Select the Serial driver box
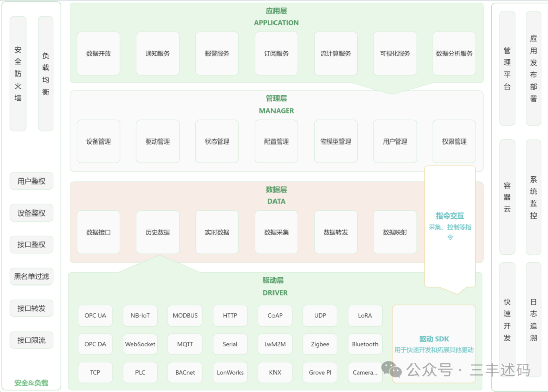This screenshot has width=548, height=392. click(x=230, y=344)
